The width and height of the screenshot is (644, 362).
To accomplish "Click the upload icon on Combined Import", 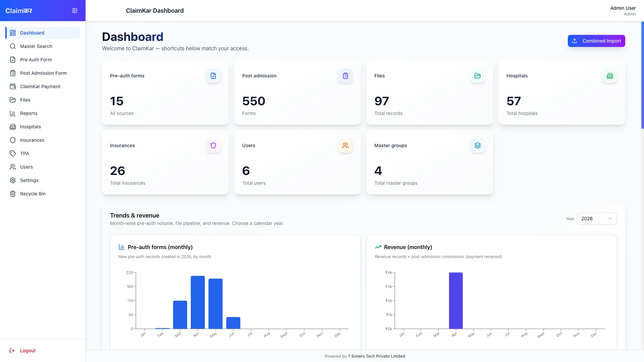I will 575,41.
